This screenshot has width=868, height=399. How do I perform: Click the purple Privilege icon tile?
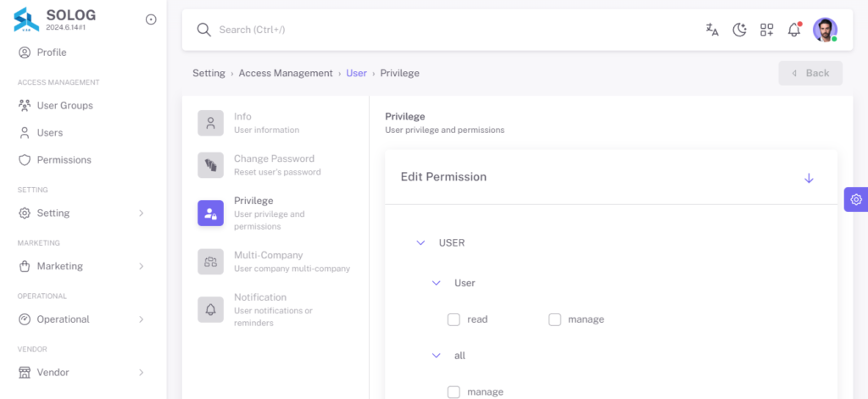211,213
